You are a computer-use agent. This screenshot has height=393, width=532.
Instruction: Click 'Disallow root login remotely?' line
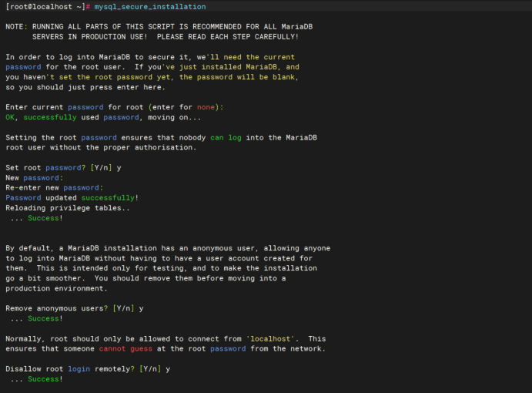(x=88, y=369)
